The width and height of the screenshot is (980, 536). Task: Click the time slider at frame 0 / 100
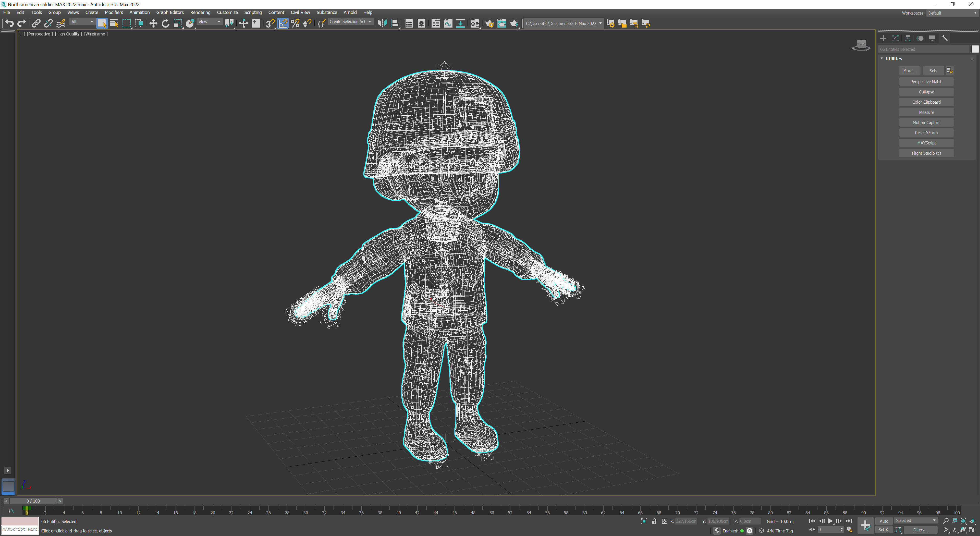33,501
